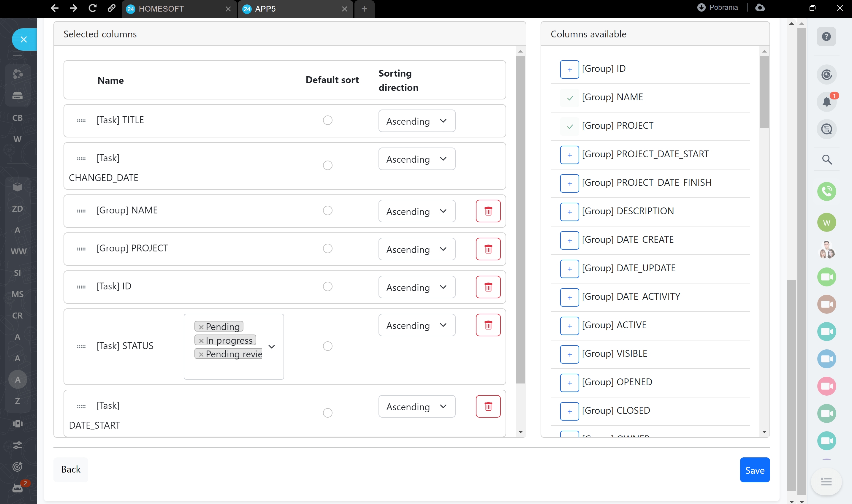The image size is (852, 504).
Task: Open sorting direction dropdown for [Task] TITLE
Action: 417,121
